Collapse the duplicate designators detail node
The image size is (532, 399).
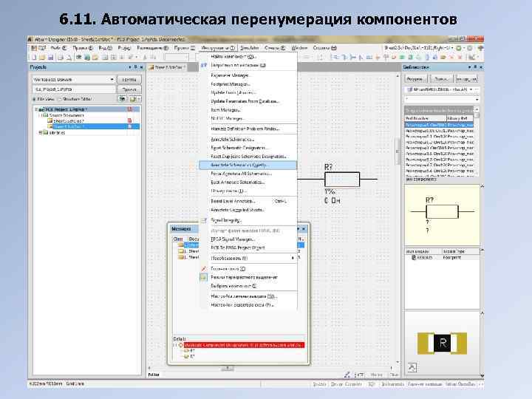pyautogui.click(x=175, y=345)
